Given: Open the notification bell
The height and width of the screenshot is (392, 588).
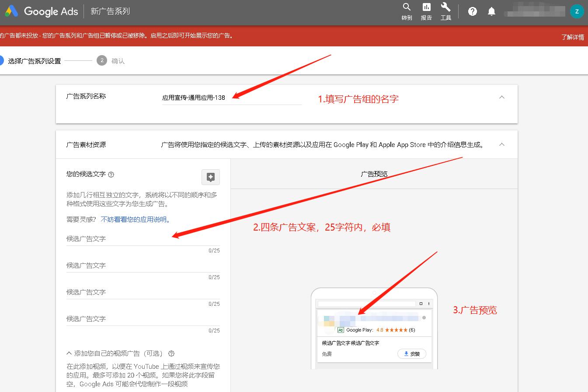Looking at the screenshot, I should point(491,11).
